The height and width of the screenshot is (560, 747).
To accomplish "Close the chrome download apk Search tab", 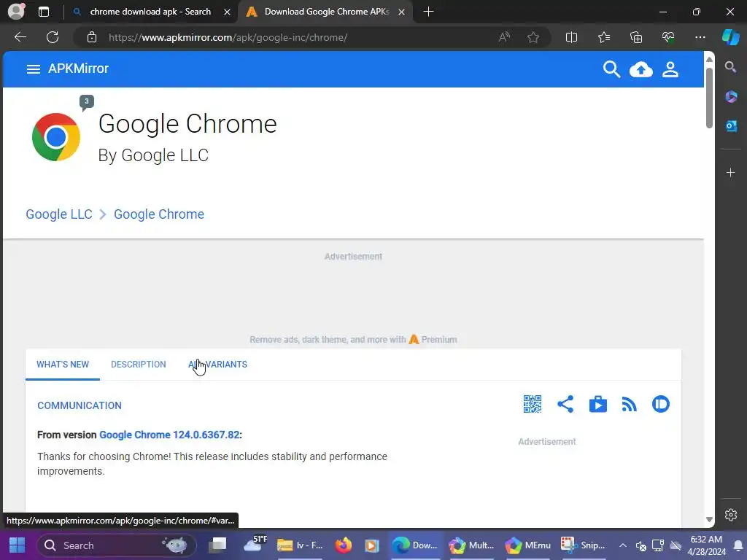I will pos(228,12).
